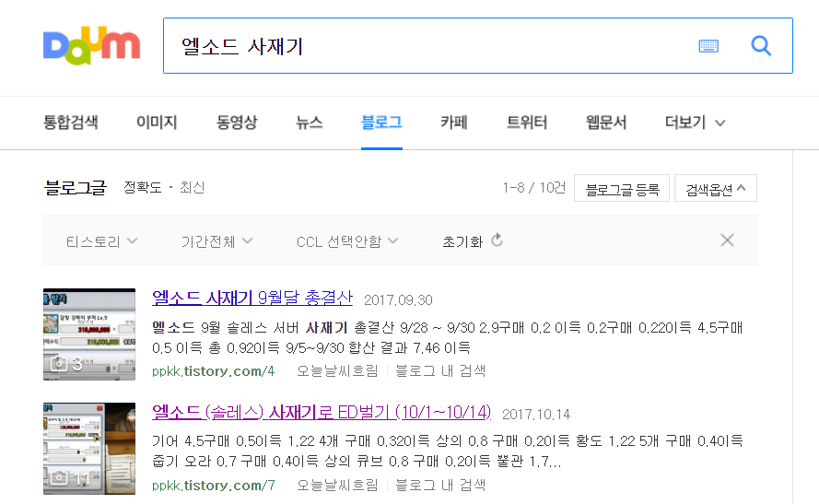
Task: Switch to the 통합검색 tab
Action: click(71, 123)
